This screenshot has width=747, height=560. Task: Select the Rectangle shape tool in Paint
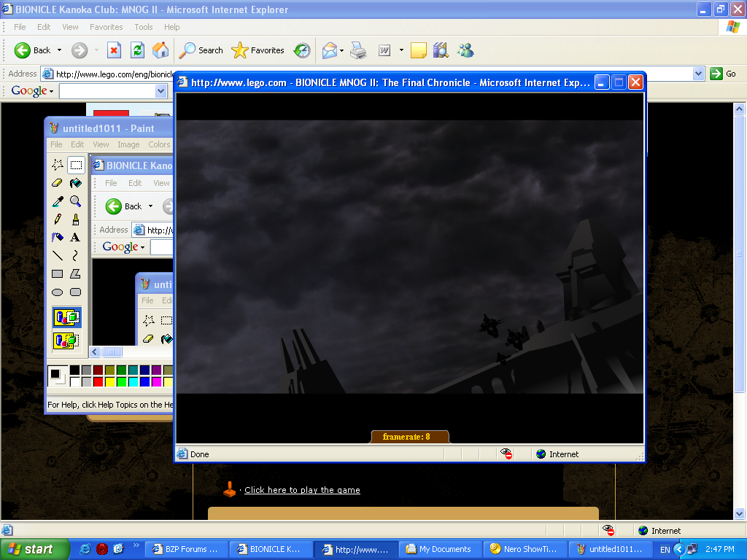coord(58,274)
